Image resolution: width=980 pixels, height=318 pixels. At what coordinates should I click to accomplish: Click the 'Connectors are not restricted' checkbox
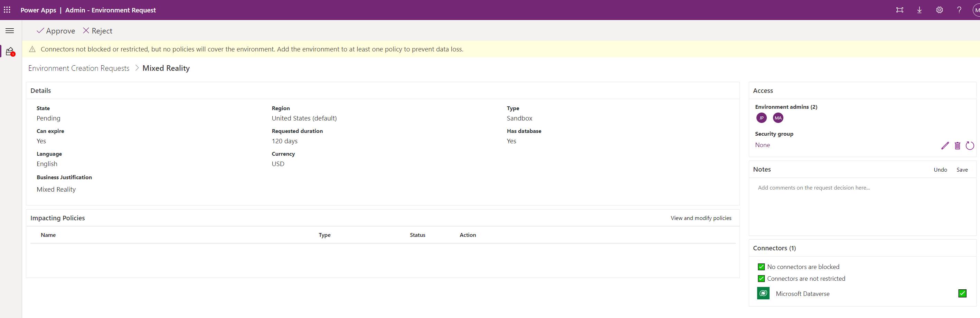761,279
